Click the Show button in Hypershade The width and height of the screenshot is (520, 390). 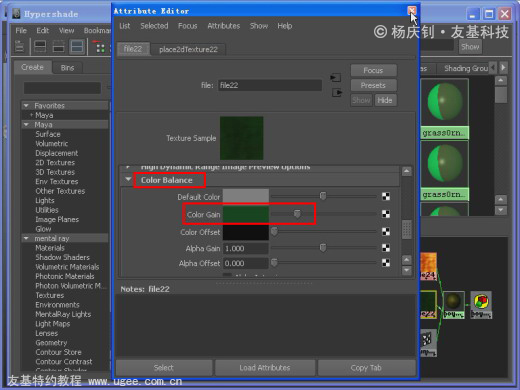[x=470, y=47]
